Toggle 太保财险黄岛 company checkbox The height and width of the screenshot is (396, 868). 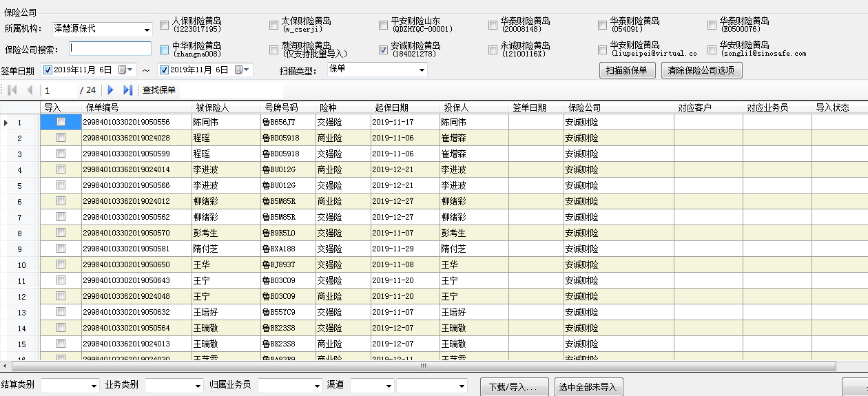click(273, 25)
